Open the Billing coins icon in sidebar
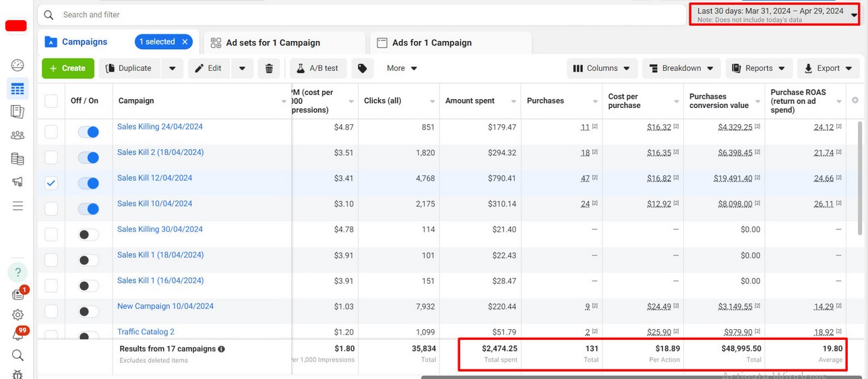Image resolution: width=868 pixels, height=379 pixels. (18, 159)
